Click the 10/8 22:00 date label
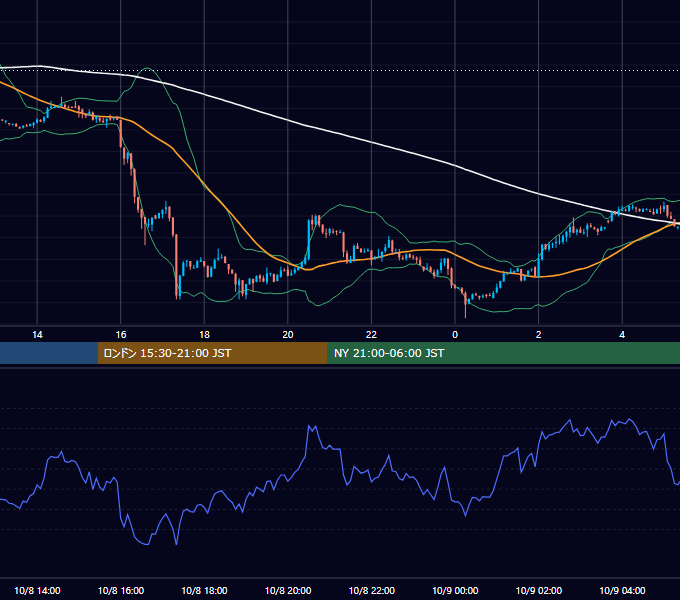 pos(372,590)
